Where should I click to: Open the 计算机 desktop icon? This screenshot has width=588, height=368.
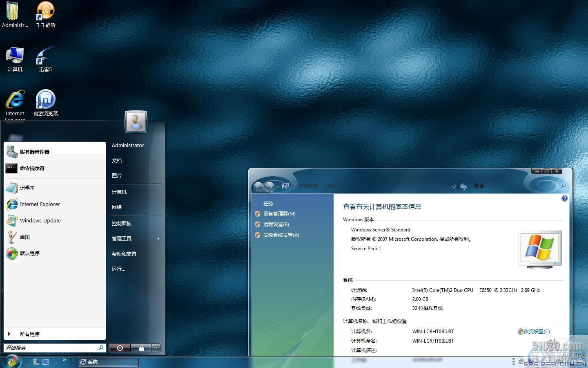(x=15, y=59)
